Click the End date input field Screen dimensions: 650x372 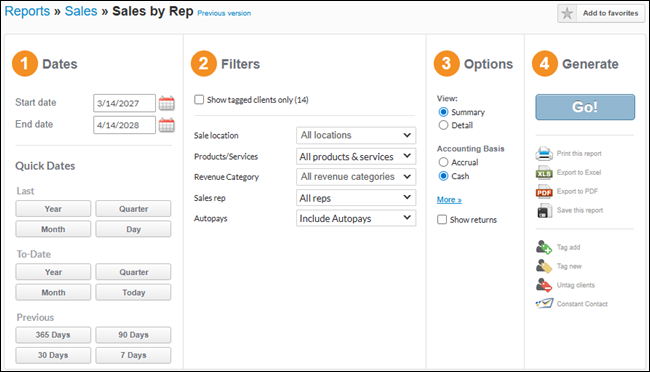coord(124,125)
